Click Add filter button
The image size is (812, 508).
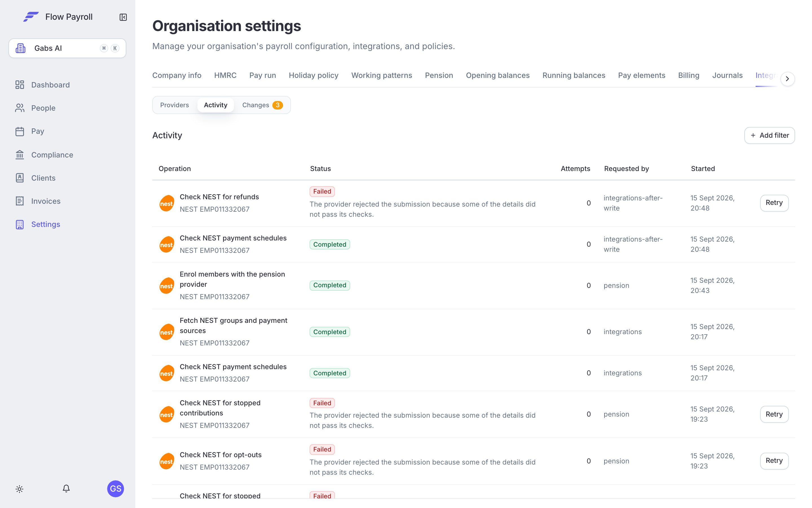[769, 135]
